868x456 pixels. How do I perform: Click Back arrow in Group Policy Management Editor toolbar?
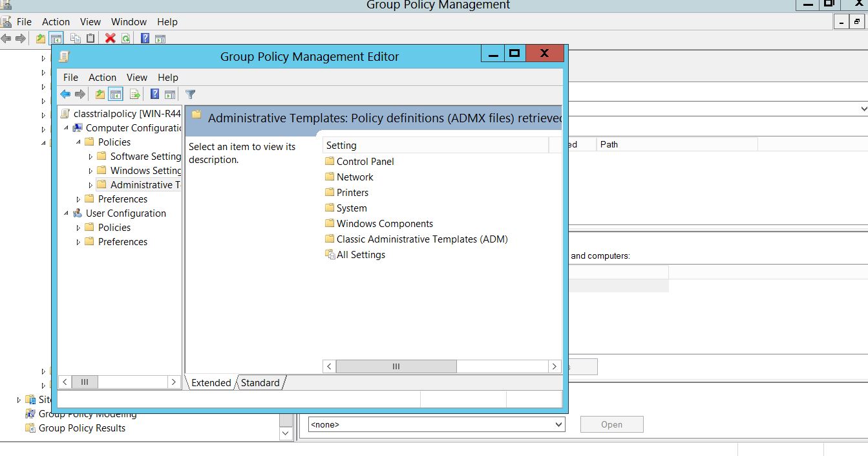pyautogui.click(x=65, y=94)
